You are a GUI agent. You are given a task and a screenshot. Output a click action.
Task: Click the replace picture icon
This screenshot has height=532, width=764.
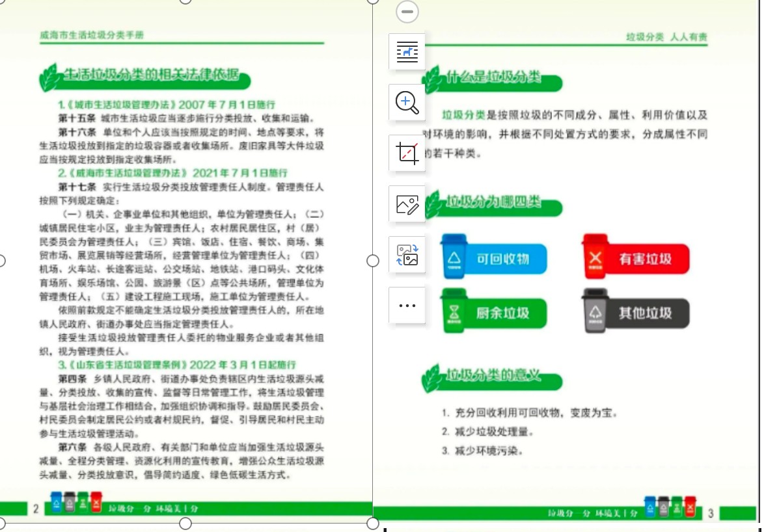tap(407, 255)
